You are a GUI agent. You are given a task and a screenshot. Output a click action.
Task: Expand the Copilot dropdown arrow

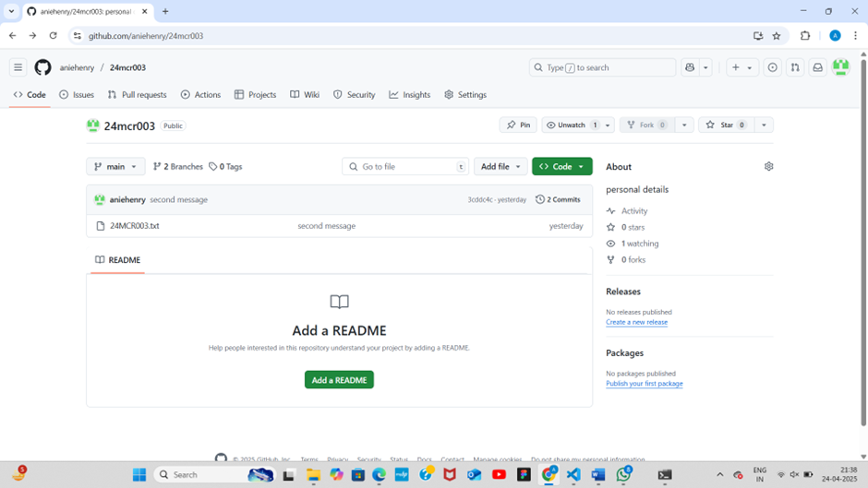(x=705, y=67)
